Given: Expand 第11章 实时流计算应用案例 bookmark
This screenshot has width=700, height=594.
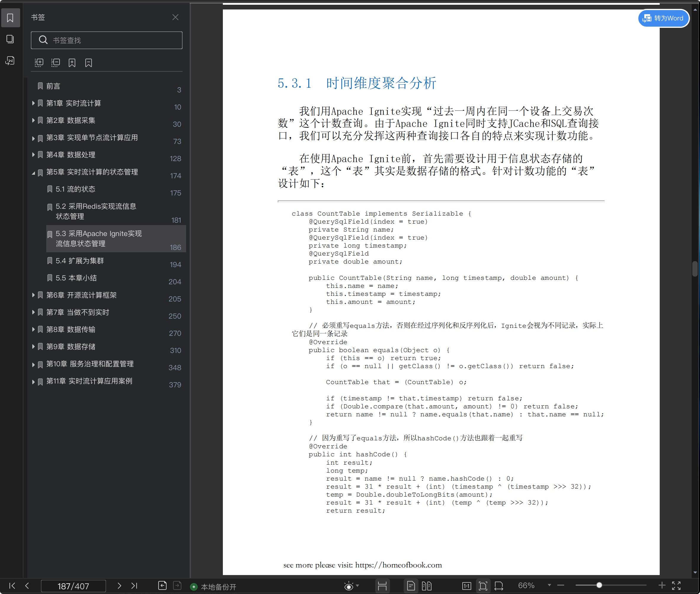Looking at the screenshot, I should pos(33,381).
